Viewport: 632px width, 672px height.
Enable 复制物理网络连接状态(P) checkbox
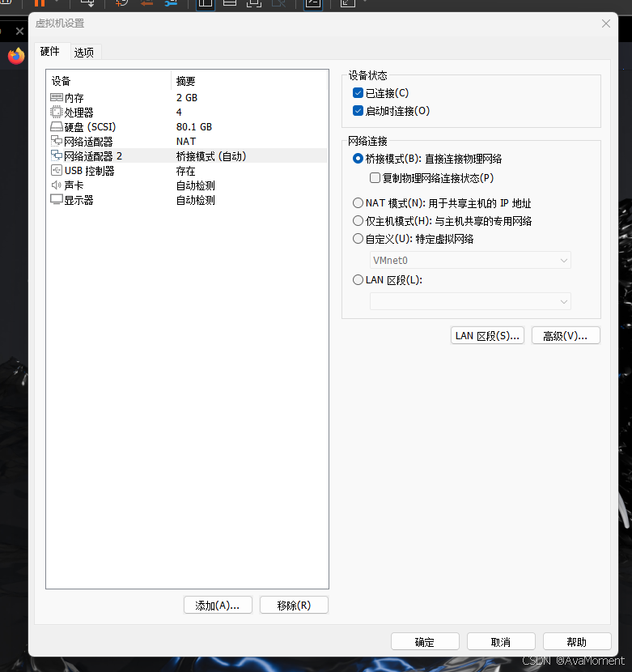coord(375,178)
